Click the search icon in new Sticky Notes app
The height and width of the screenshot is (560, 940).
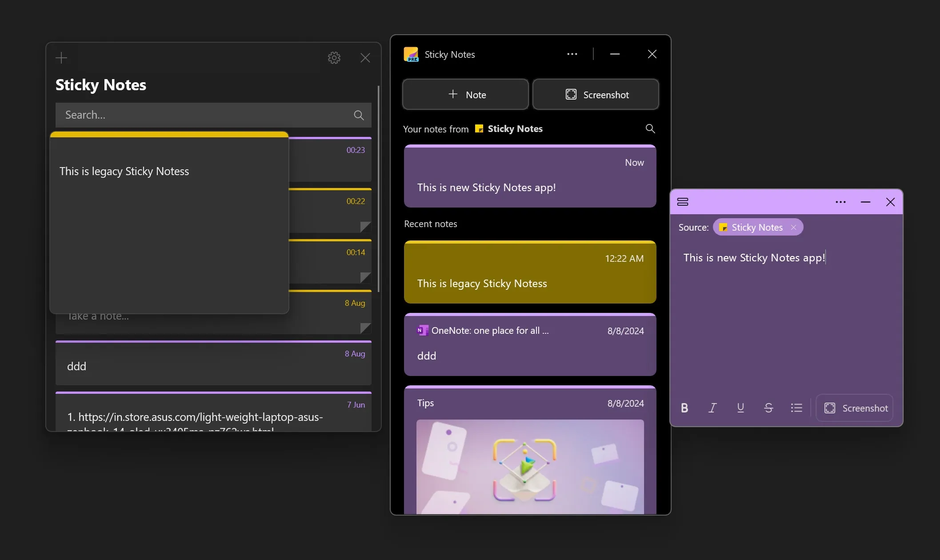pos(649,128)
